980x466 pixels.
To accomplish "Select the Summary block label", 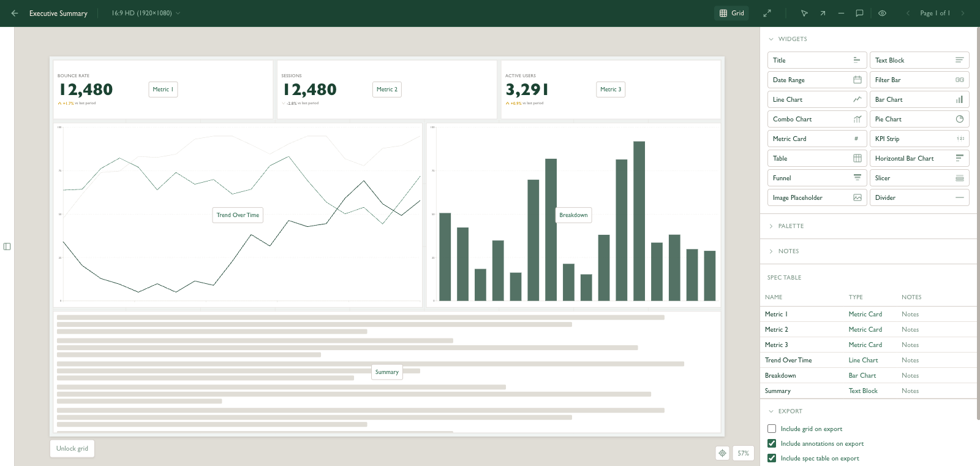I will 387,372.
